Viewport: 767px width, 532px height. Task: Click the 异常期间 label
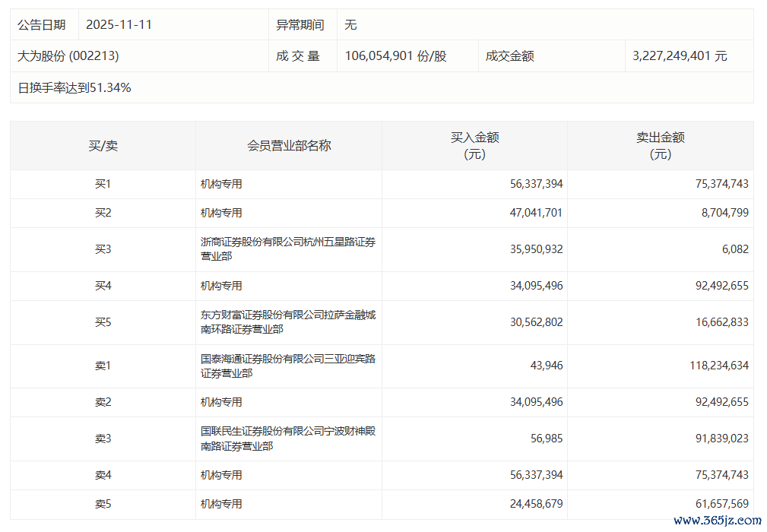click(300, 24)
